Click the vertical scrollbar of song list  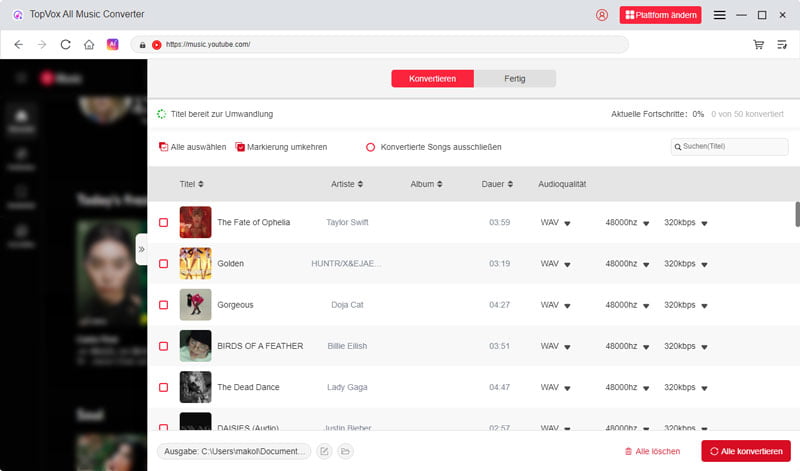point(796,215)
